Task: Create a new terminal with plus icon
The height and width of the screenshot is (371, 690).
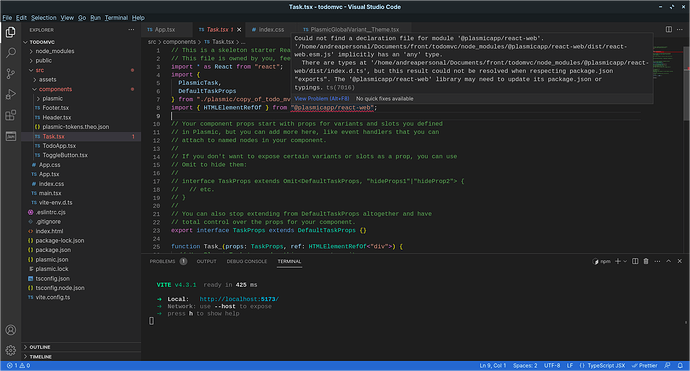Action: click(x=617, y=261)
